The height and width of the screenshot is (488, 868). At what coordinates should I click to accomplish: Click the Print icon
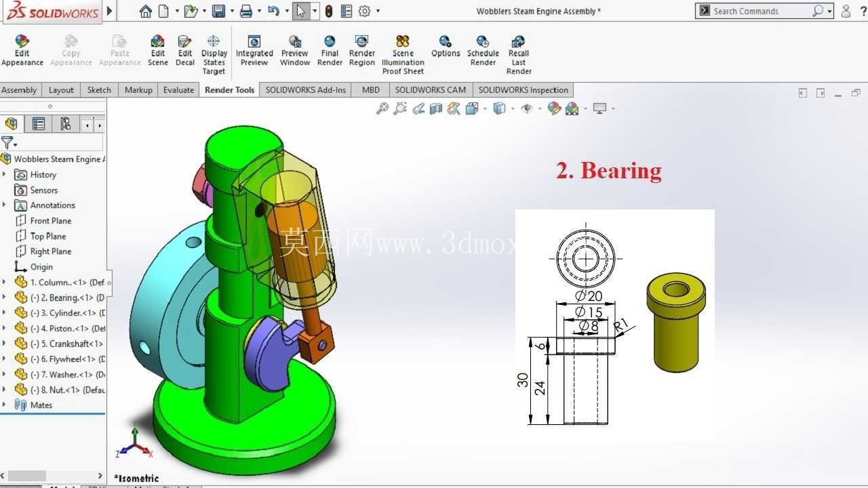246,11
